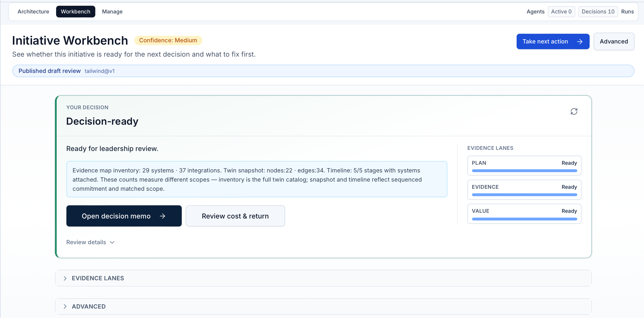Click the YOUR DECISION label
The height and width of the screenshot is (318, 644).
[x=87, y=108]
